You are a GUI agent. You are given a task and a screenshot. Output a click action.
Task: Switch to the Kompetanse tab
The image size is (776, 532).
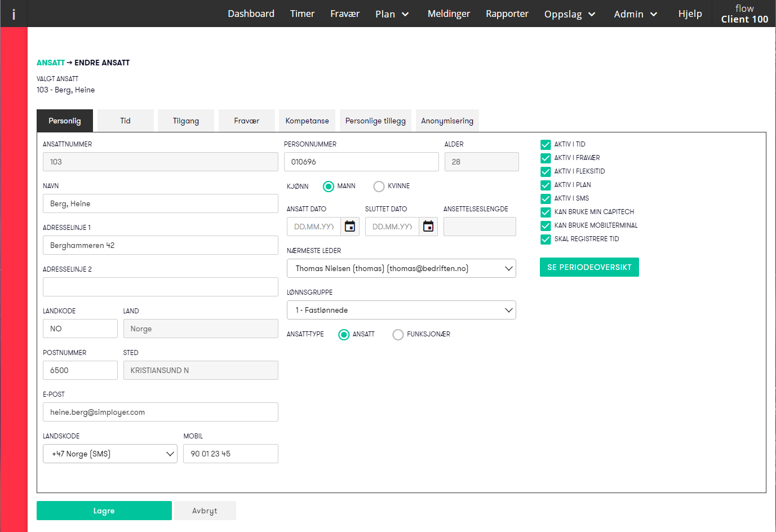pos(307,121)
